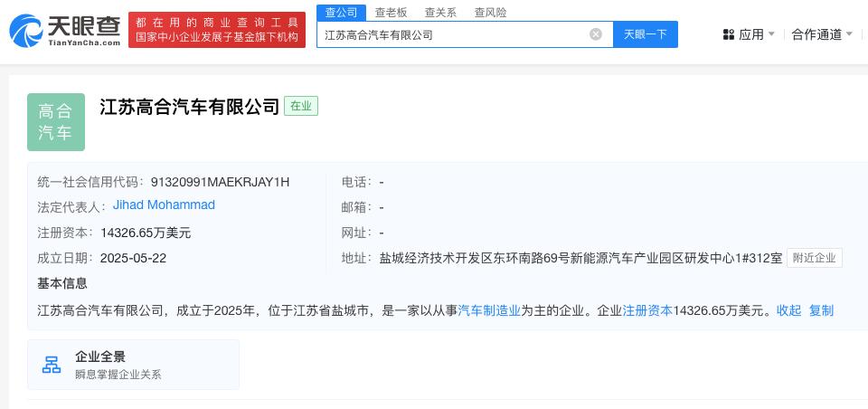Select credit code 91320991MAEKRJAY1H
868x409 pixels.
pos(221,182)
